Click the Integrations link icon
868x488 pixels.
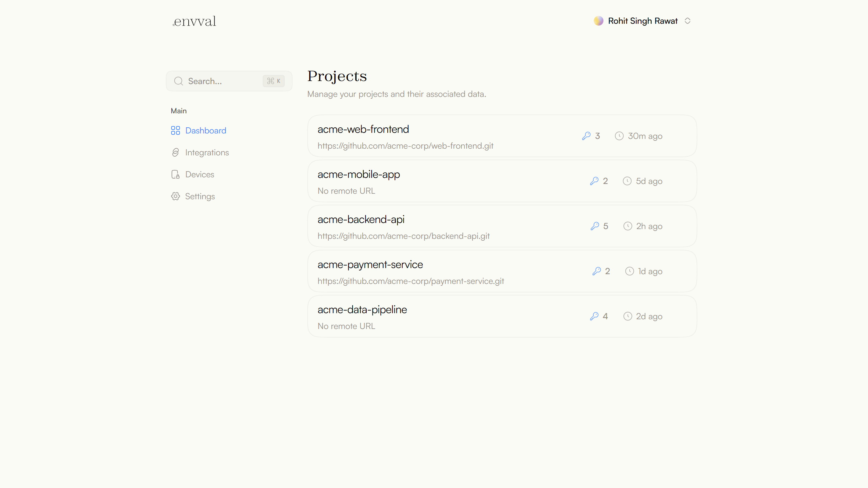(x=175, y=152)
